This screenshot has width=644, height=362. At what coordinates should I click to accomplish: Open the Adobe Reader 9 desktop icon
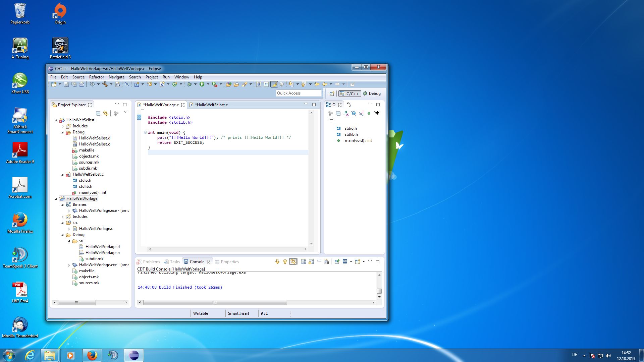20,153
